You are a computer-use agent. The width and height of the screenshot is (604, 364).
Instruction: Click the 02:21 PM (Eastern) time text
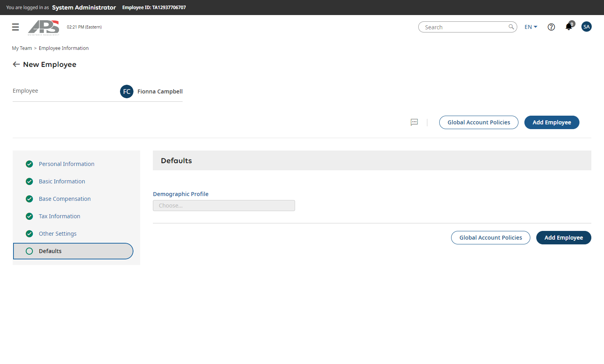pos(84,27)
